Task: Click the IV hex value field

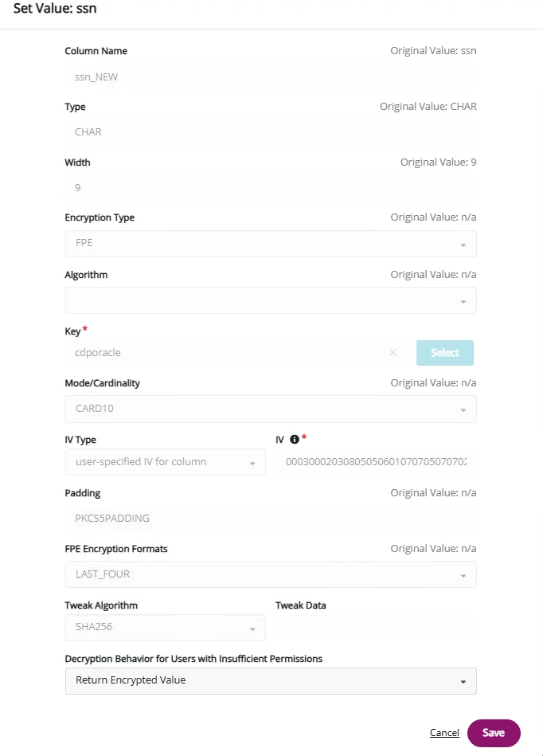Action: coord(376,462)
